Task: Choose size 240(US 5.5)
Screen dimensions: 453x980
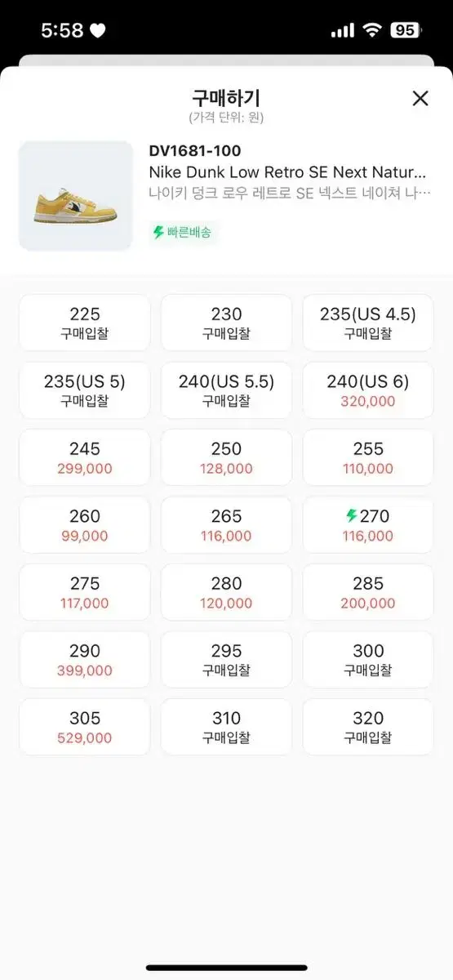Action: 226,390
